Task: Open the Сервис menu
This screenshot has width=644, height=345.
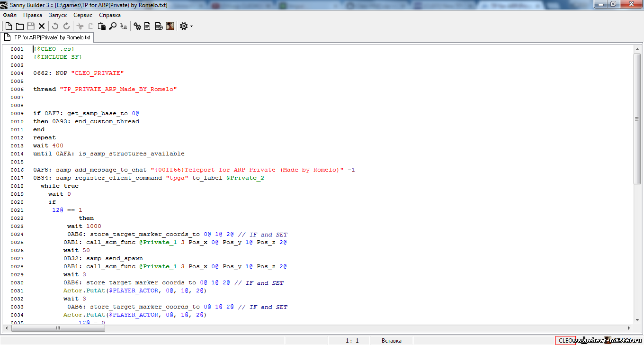Action: pos(83,15)
